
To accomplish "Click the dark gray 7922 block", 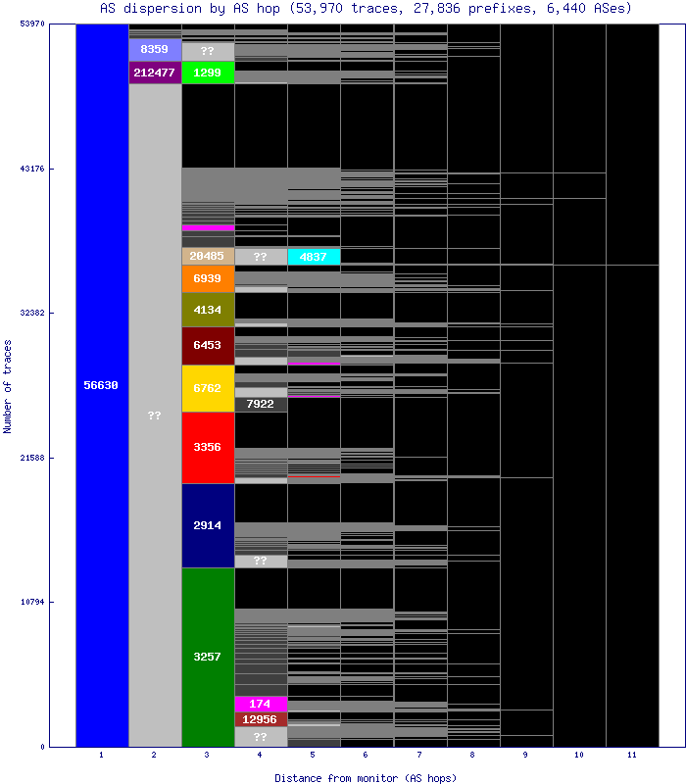I will 261,404.
